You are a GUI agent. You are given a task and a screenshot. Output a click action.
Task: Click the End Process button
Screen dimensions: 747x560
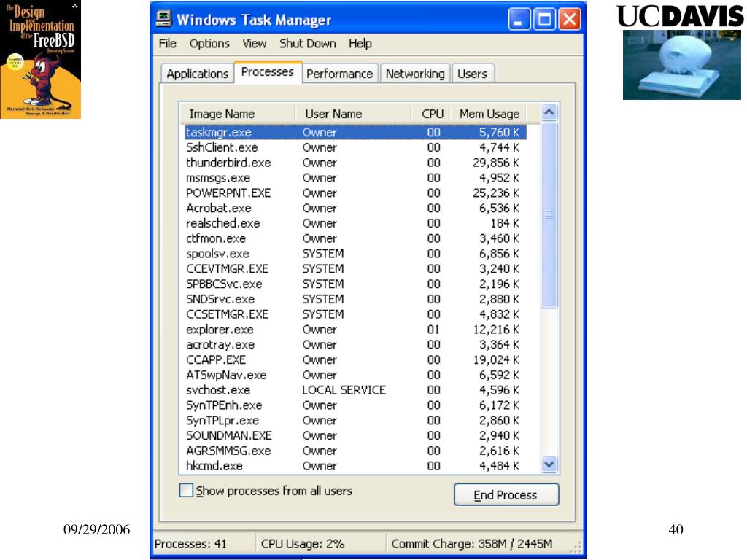[x=506, y=495]
